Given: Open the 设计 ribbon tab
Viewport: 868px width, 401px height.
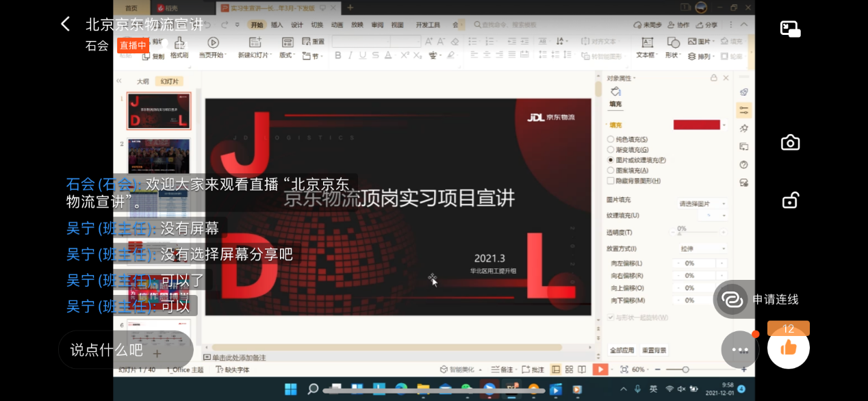Looking at the screenshot, I should tap(297, 25).
